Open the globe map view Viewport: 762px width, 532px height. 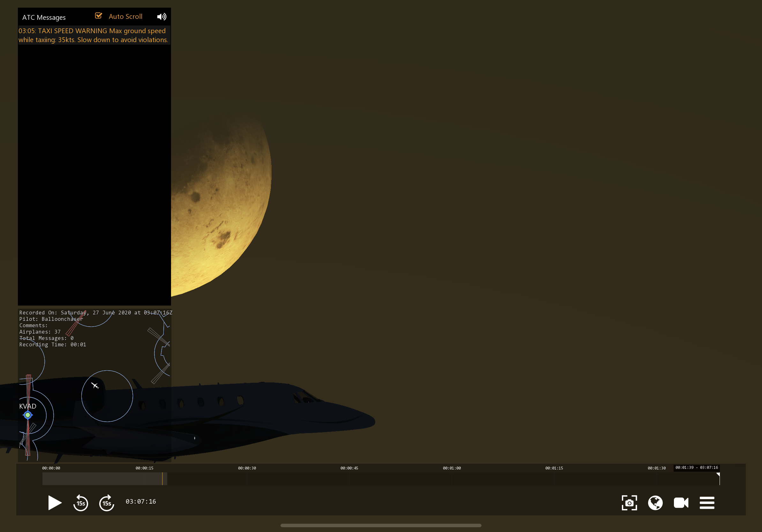(655, 503)
